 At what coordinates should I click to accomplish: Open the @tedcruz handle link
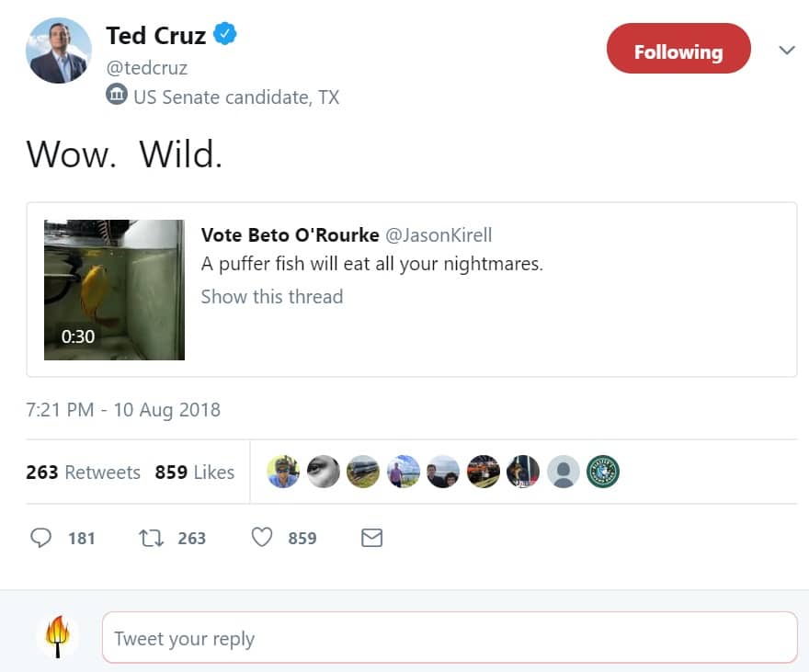(147, 68)
